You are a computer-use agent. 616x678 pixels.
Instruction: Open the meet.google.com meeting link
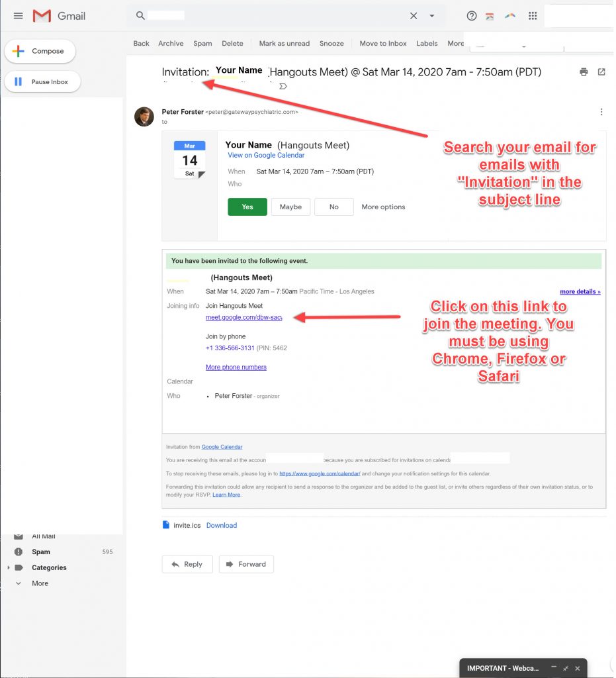244,317
